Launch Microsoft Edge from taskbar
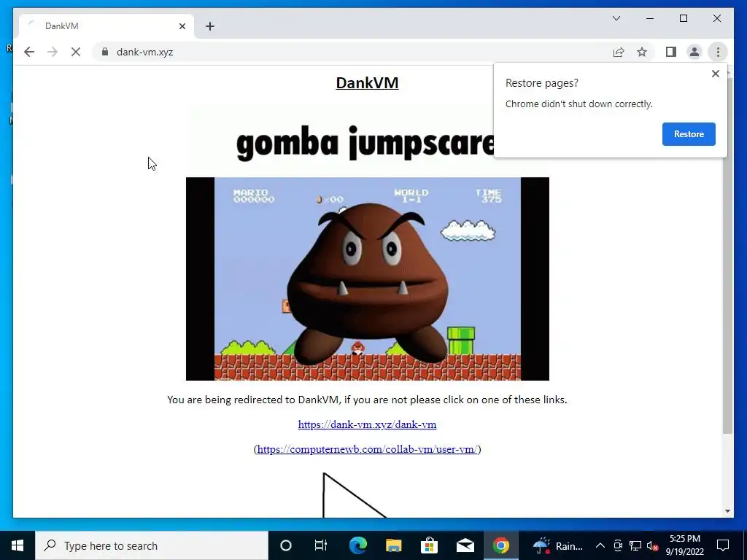This screenshot has width=747, height=560. tap(357, 545)
